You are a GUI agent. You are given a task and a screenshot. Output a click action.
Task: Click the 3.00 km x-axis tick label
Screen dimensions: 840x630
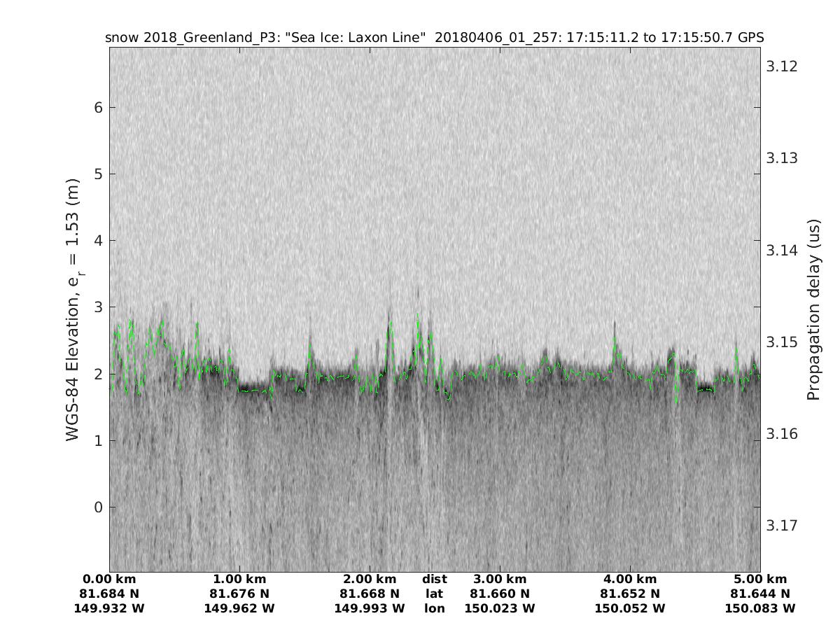coord(500,580)
